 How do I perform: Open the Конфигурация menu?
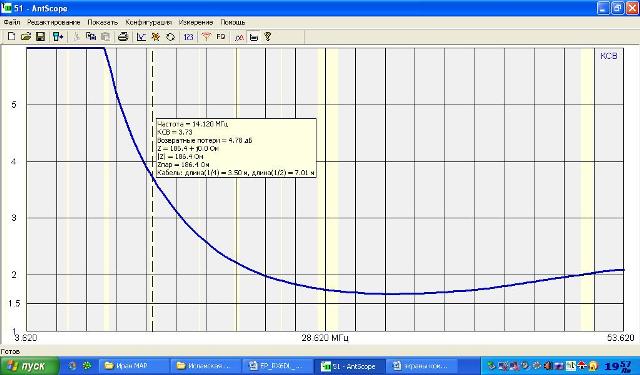tap(149, 22)
